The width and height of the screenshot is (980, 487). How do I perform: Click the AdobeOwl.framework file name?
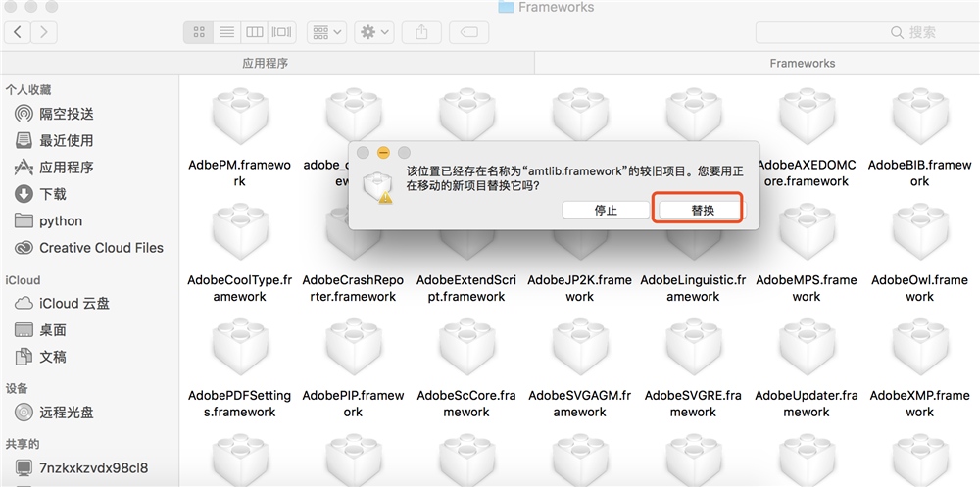pyautogui.click(x=919, y=288)
